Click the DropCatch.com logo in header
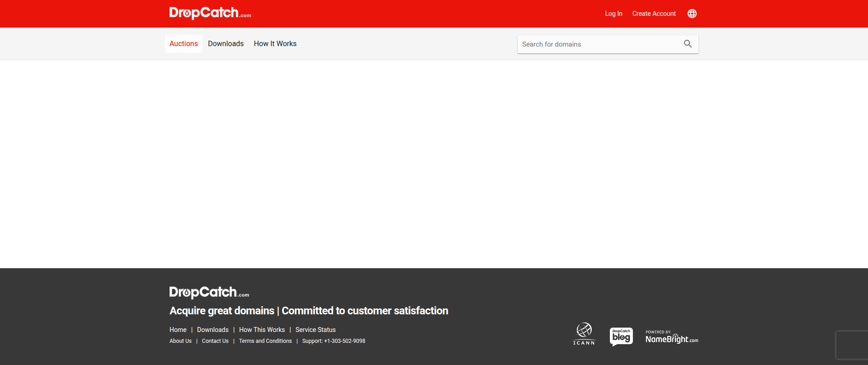This screenshot has height=365, width=868. point(210,13)
